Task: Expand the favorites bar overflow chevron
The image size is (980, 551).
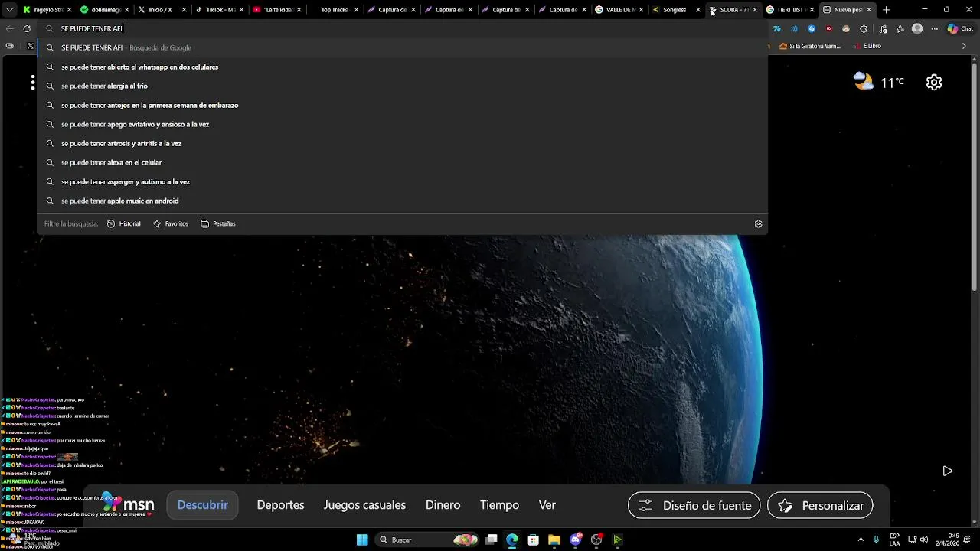Action: [964, 46]
